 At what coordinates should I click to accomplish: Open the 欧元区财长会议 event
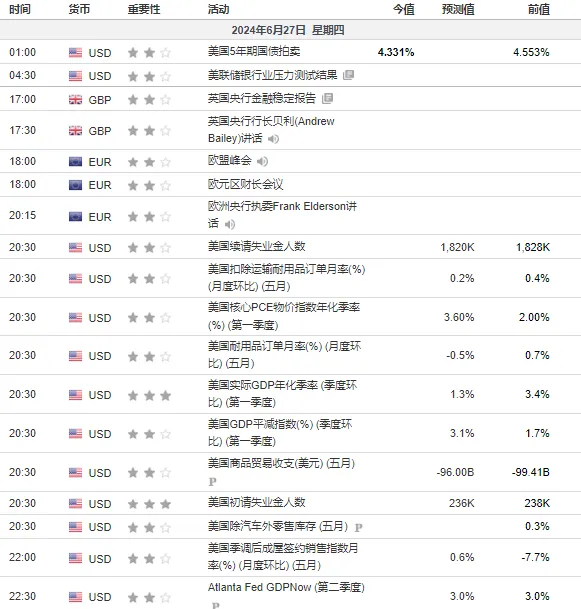tap(245, 184)
